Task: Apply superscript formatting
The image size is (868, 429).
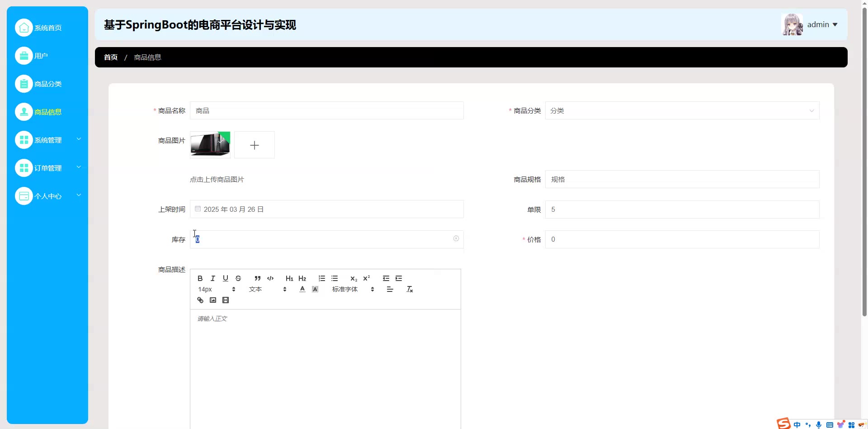Action: [x=367, y=278]
